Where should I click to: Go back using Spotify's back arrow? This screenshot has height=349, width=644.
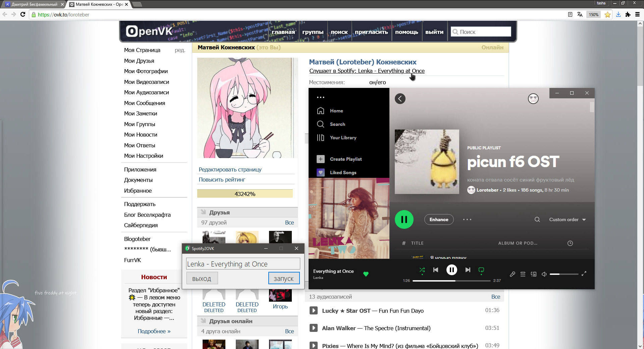coord(400,99)
